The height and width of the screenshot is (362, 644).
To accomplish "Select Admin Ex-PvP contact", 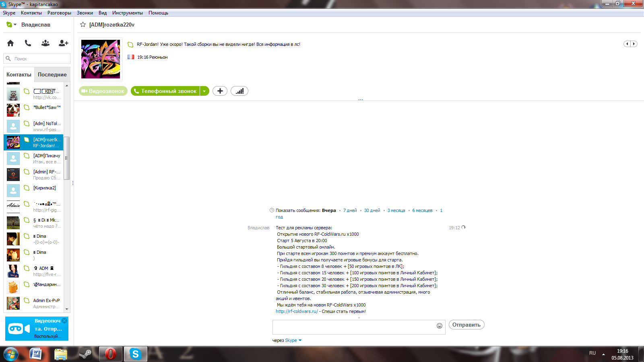I will (34, 303).
